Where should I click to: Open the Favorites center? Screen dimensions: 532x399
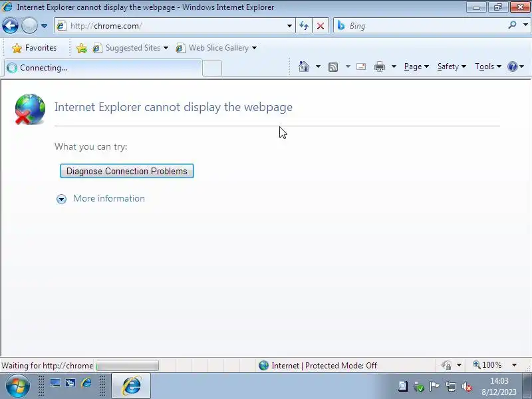coord(34,48)
